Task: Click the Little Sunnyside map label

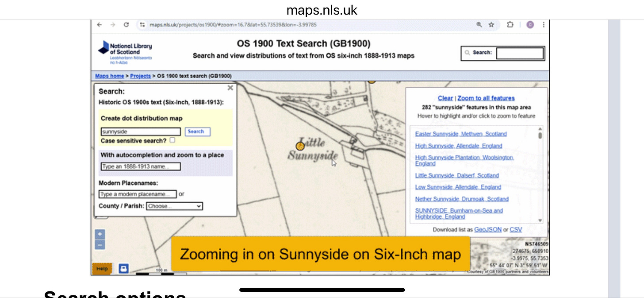Action: coord(313,149)
